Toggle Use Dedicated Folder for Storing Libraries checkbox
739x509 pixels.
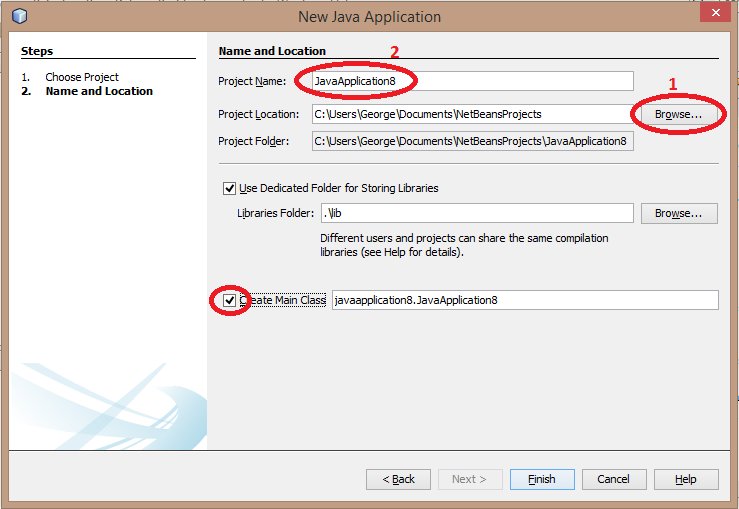click(230, 188)
